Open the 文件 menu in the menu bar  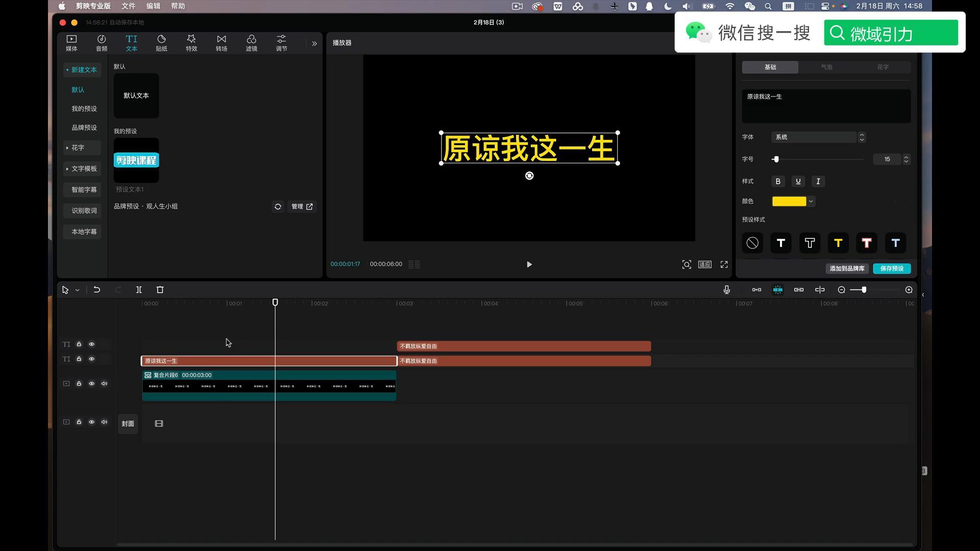point(129,6)
